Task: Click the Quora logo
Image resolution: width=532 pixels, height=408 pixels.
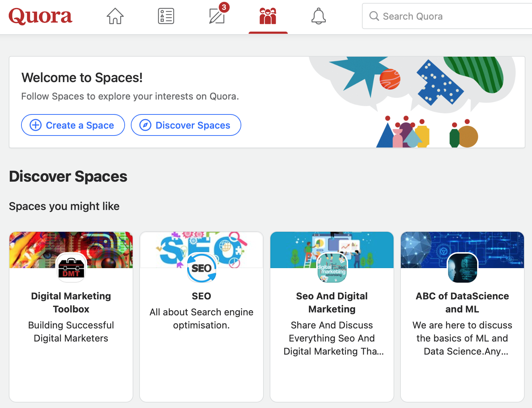Action: tap(40, 16)
